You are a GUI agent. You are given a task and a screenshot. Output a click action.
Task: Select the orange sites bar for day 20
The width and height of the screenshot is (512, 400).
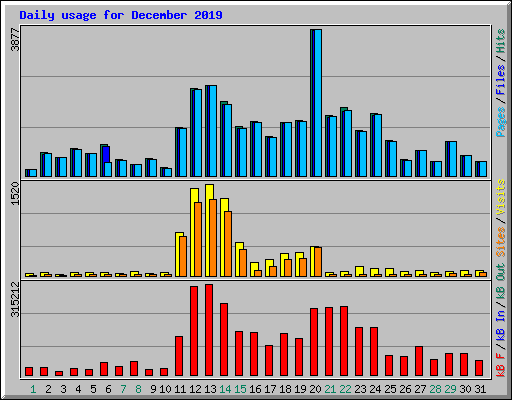[318, 262]
